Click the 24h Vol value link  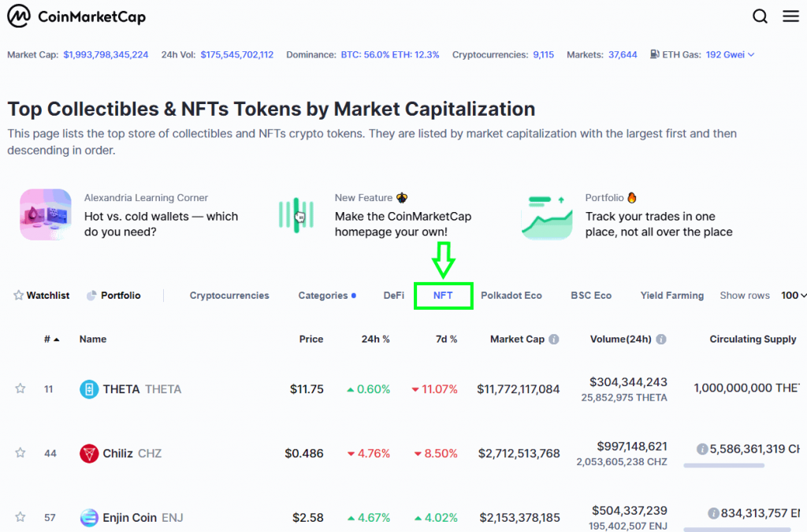tap(236, 54)
